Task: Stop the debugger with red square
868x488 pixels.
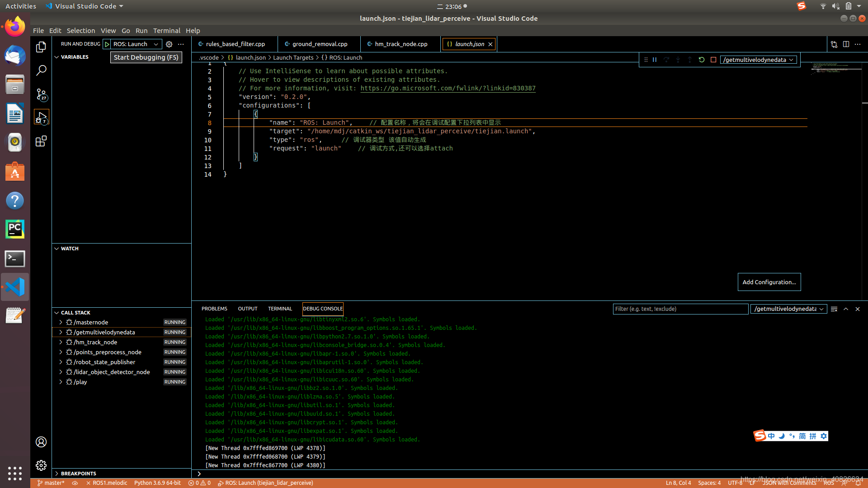Action: click(x=713, y=60)
